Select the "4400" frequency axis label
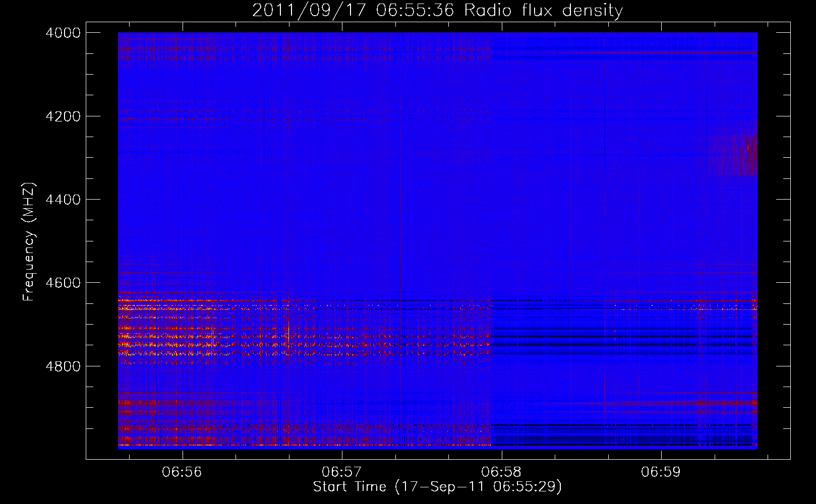 pyautogui.click(x=63, y=200)
